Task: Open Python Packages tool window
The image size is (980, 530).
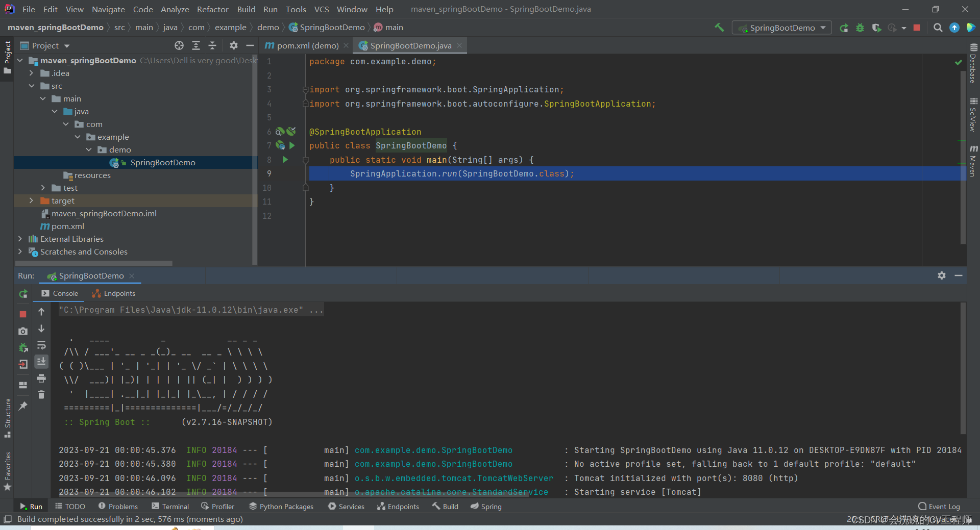Action: pos(281,507)
